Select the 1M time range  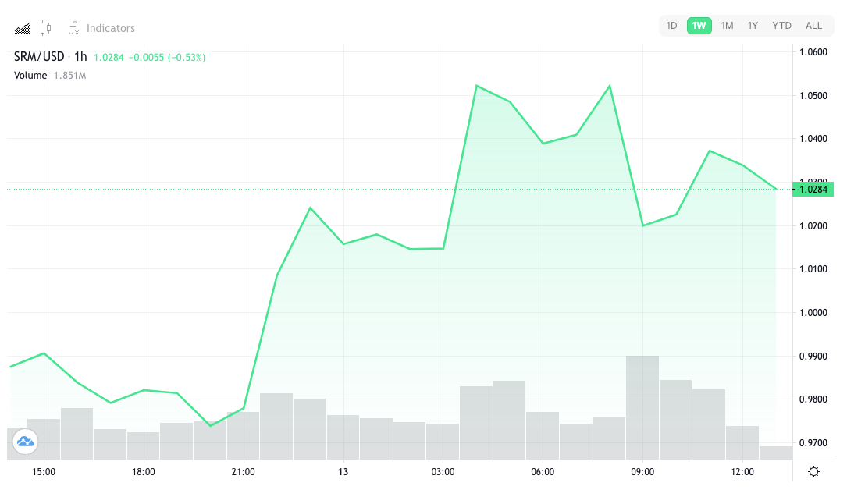727,26
